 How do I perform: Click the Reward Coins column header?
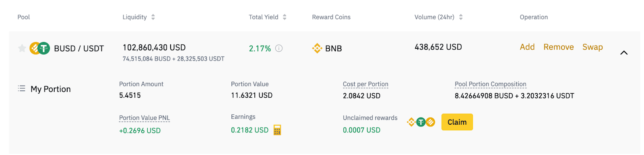[x=331, y=17]
